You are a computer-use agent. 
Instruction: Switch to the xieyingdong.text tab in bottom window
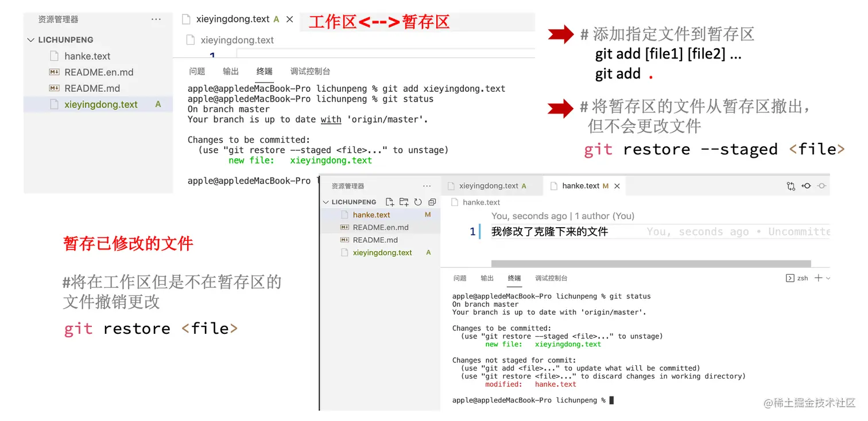(492, 186)
